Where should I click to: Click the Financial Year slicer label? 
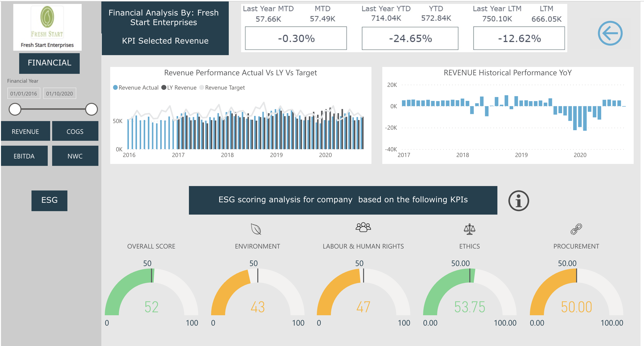click(x=22, y=81)
